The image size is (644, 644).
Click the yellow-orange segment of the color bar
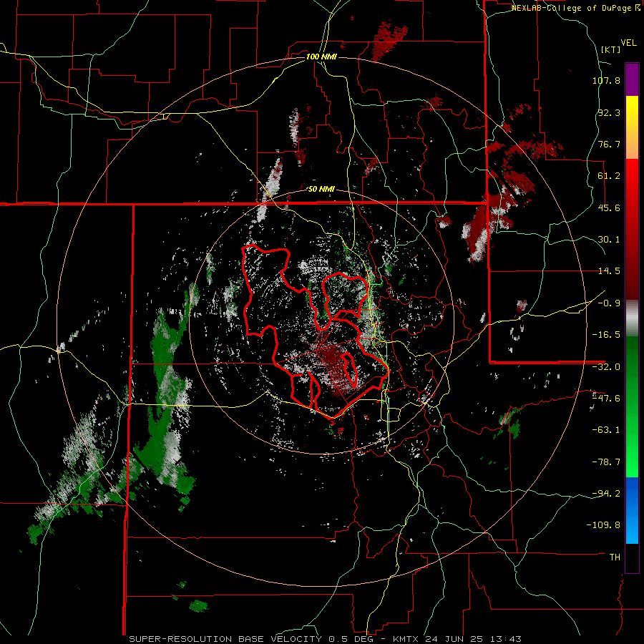tap(632, 128)
